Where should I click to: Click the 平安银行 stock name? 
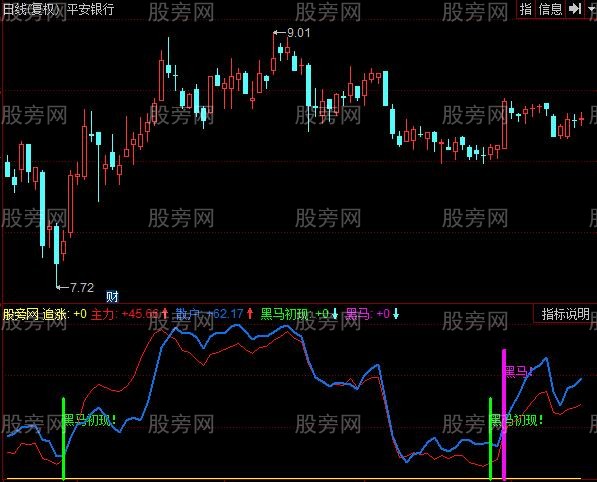pyautogui.click(x=91, y=9)
